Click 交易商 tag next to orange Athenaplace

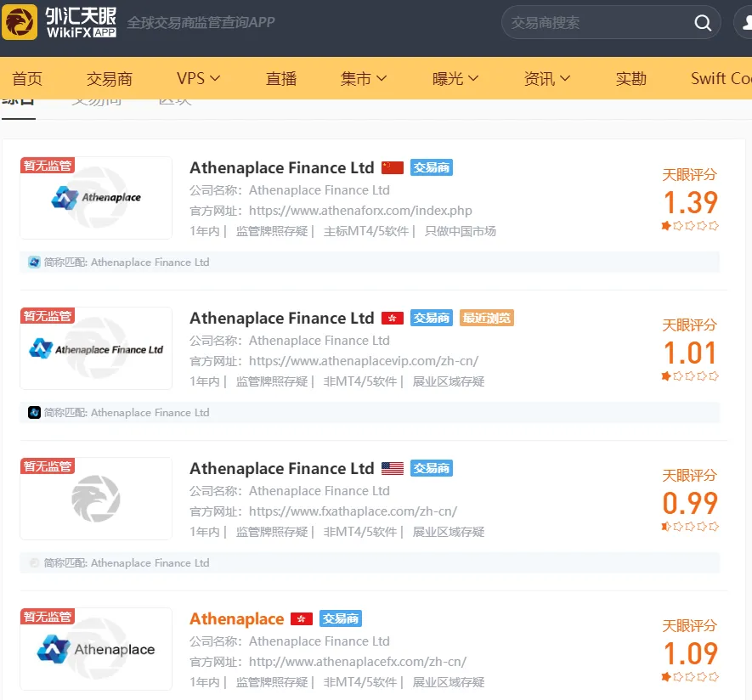click(341, 619)
